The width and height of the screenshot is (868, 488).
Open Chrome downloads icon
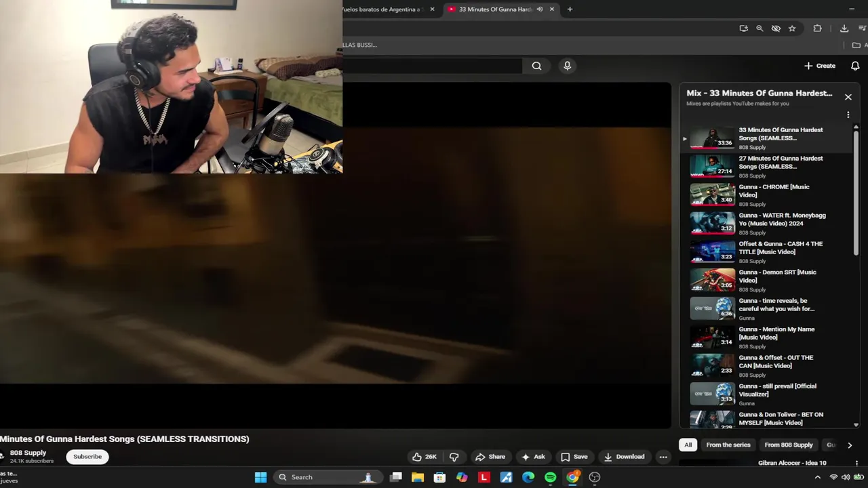click(844, 28)
